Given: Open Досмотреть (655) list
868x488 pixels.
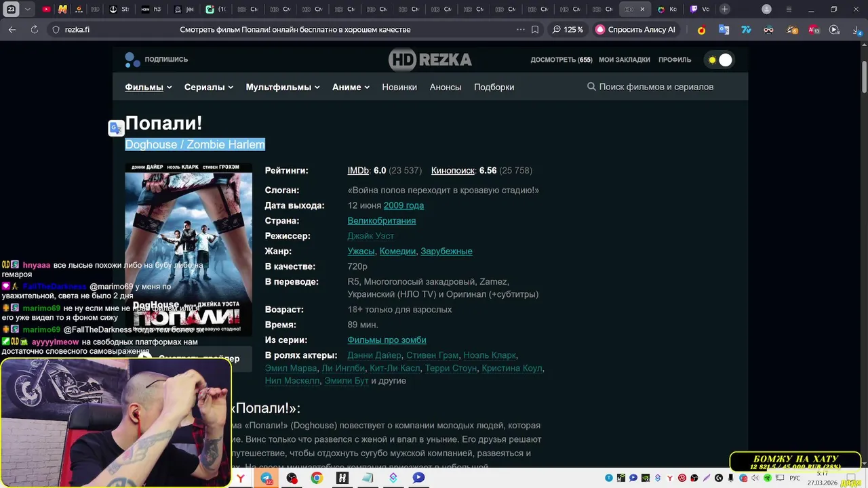Looking at the screenshot, I should click(x=561, y=60).
